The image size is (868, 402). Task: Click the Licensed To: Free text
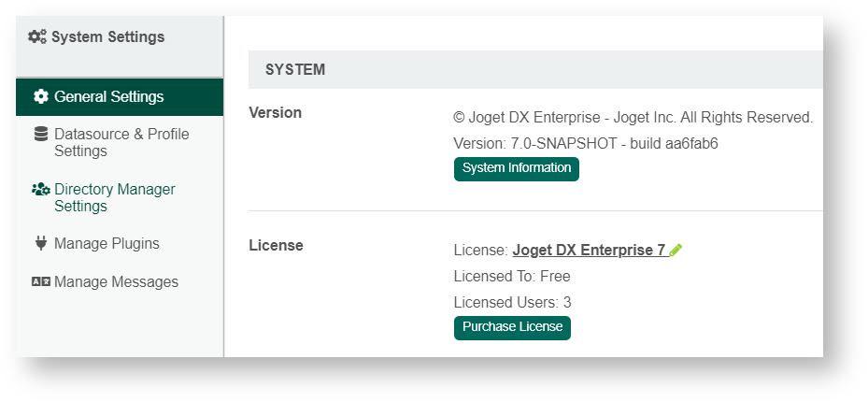512,277
